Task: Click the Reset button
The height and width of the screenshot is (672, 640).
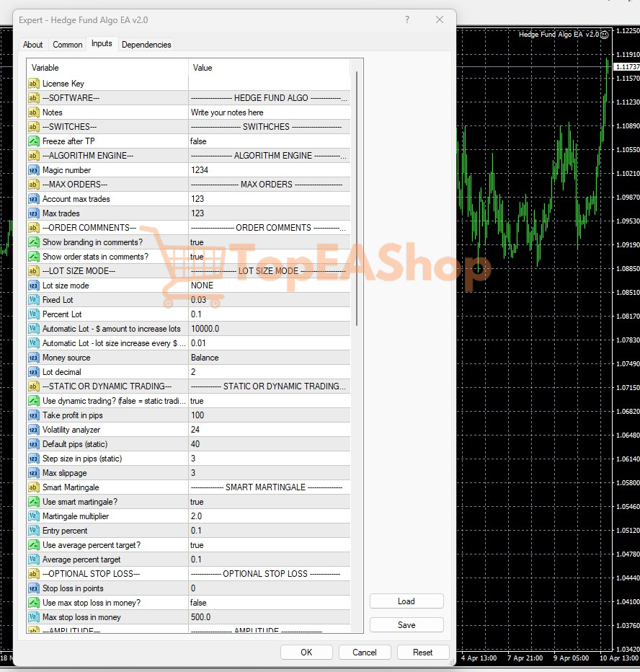Action: click(x=423, y=652)
